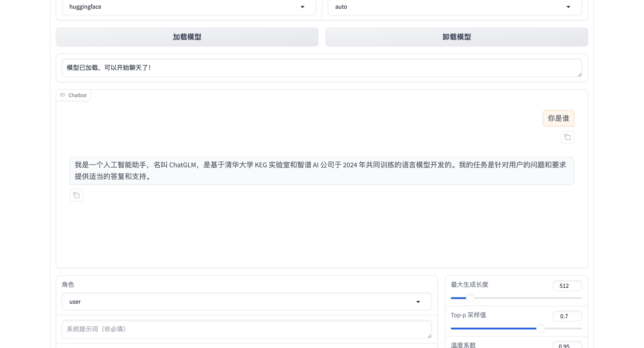The image size is (644, 348).
Task: Copy the ChatGLM assistant reply
Action: (76, 195)
